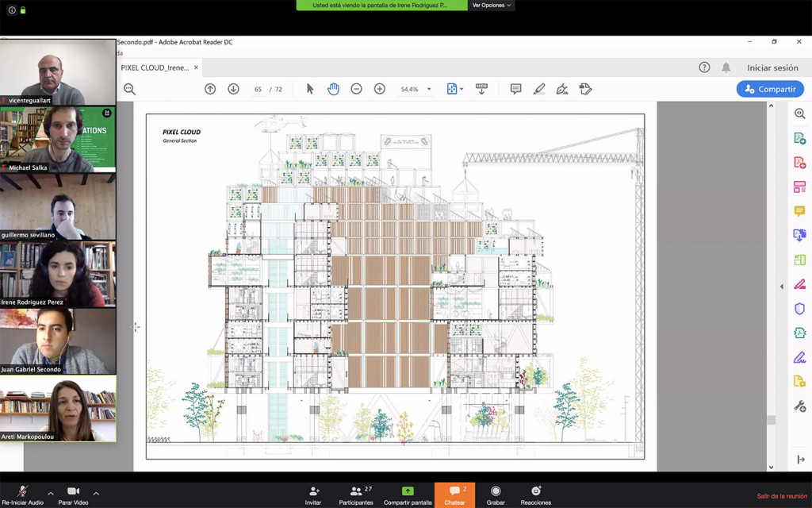Switch to the selection arrow tool
This screenshot has width=812, height=508.
tap(310, 89)
